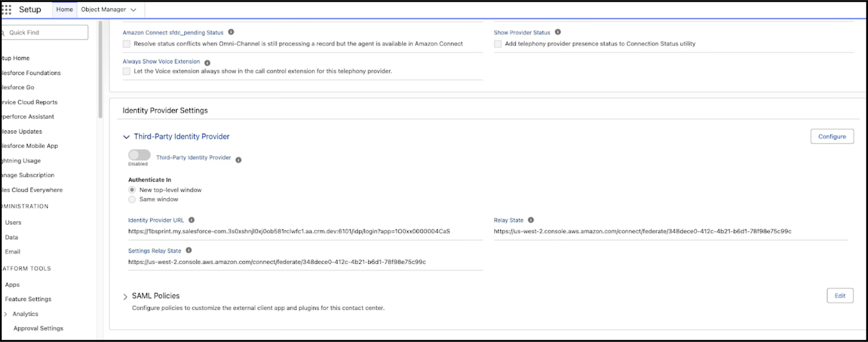
Task: Click the Relay State URL value text
Action: pyautogui.click(x=642, y=231)
